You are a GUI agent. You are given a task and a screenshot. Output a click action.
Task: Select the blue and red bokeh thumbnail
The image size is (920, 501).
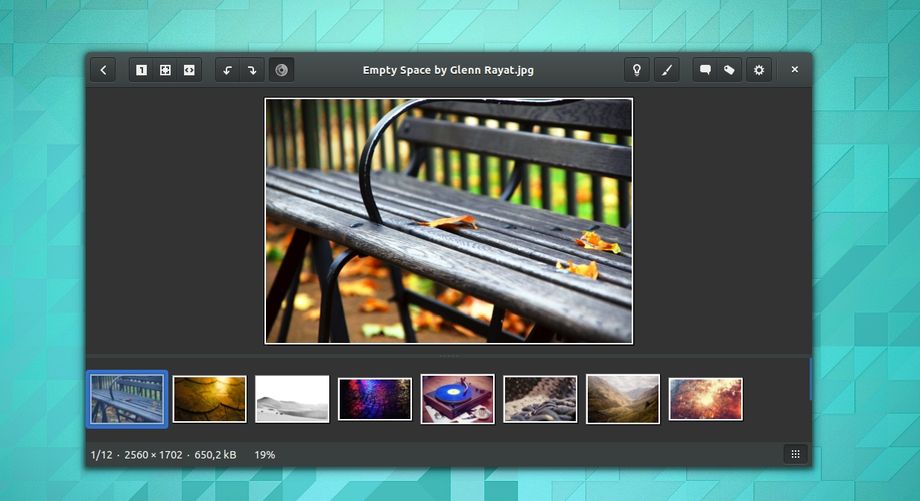click(x=375, y=399)
